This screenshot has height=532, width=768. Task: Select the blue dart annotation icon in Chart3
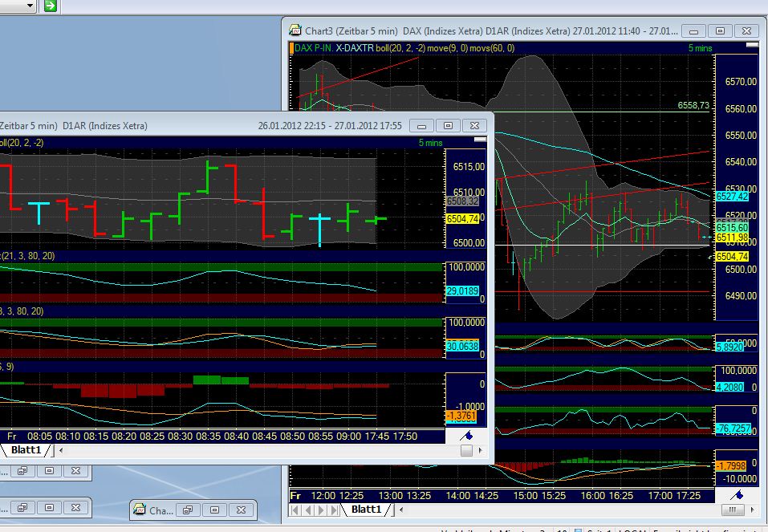pyautogui.click(x=739, y=493)
